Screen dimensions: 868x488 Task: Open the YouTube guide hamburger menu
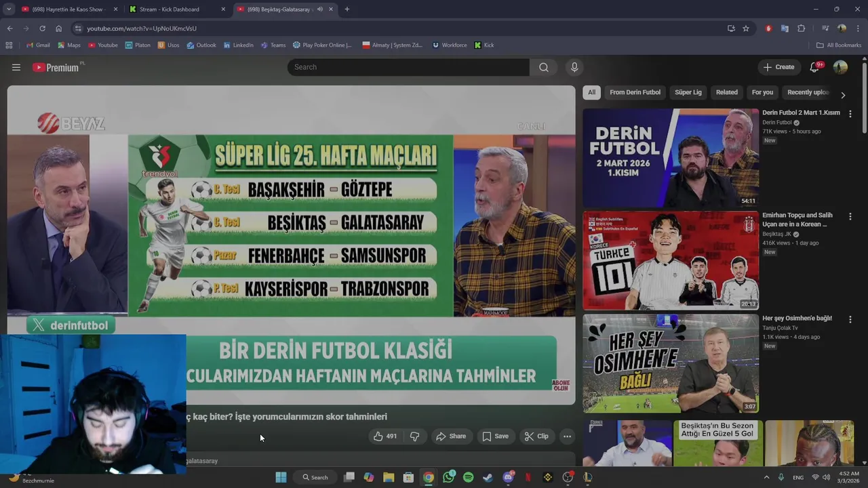(x=16, y=67)
